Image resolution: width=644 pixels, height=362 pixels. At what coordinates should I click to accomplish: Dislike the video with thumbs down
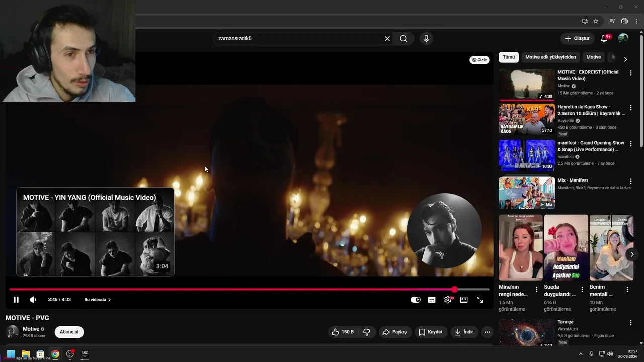point(367,332)
